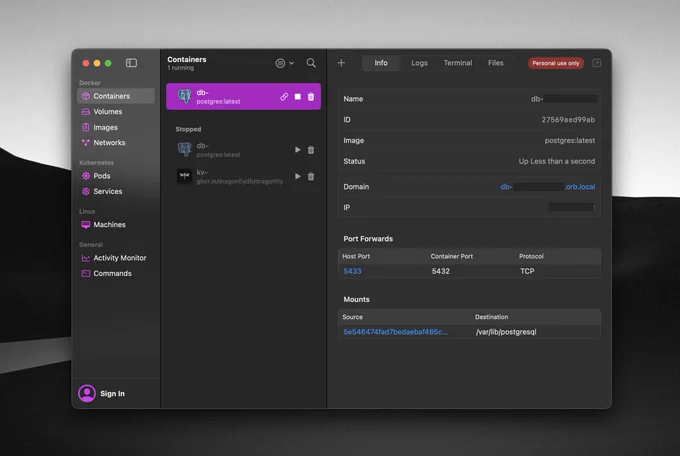680x456 pixels.
Task: Open Kubernetes Services section
Action: (115, 191)
